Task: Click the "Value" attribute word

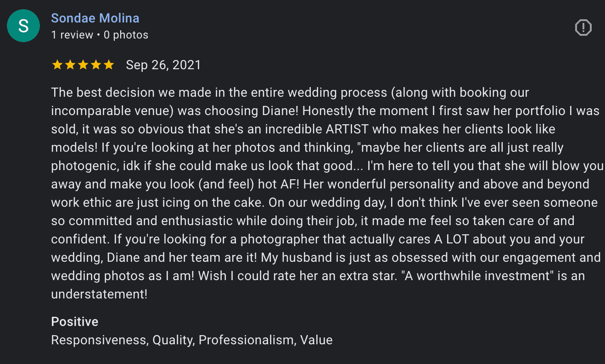Action: coord(316,340)
